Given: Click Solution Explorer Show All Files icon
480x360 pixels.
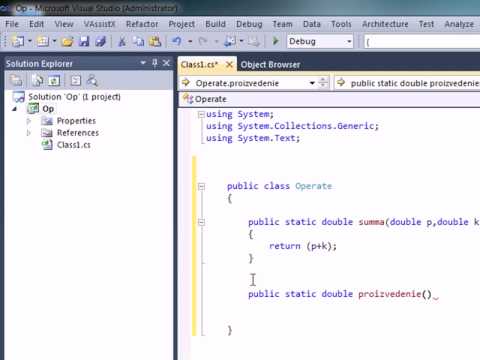Looking at the screenshot, I should pyautogui.click(x=37, y=80).
